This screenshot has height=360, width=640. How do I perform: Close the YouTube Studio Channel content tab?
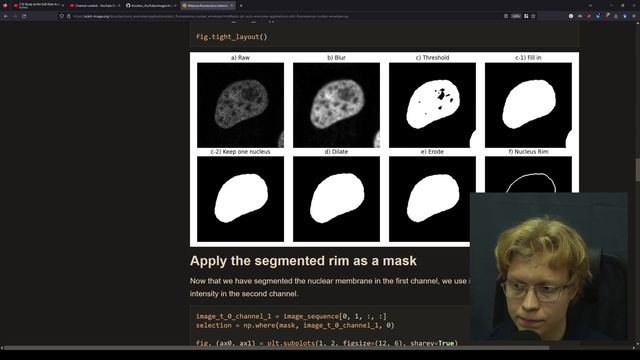coord(119,6)
